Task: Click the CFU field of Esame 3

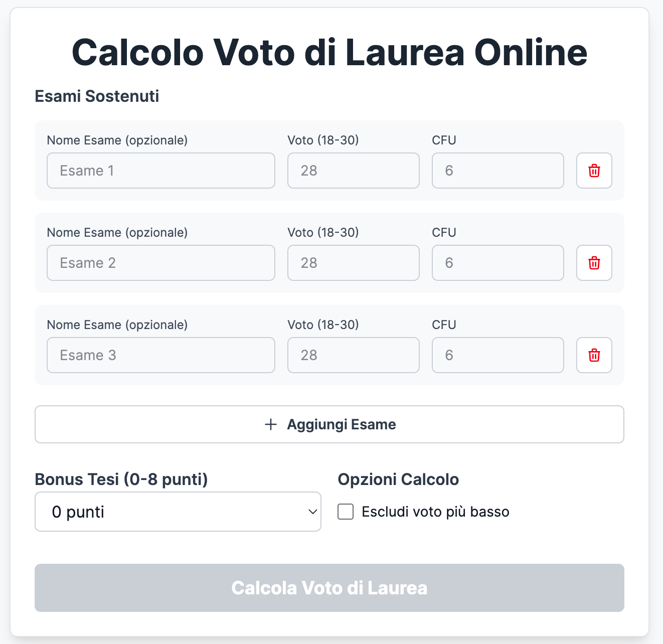Action: [x=498, y=355]
